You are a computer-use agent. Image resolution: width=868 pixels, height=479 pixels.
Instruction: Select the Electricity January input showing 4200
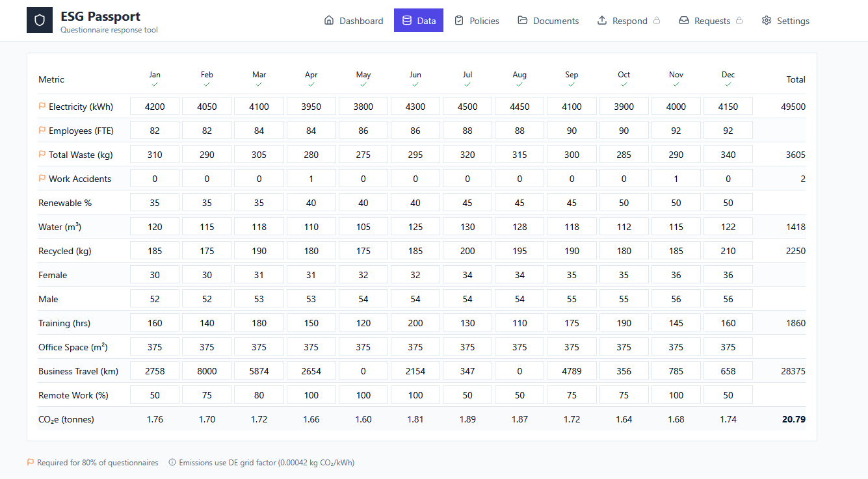click(x=155, y=106)
